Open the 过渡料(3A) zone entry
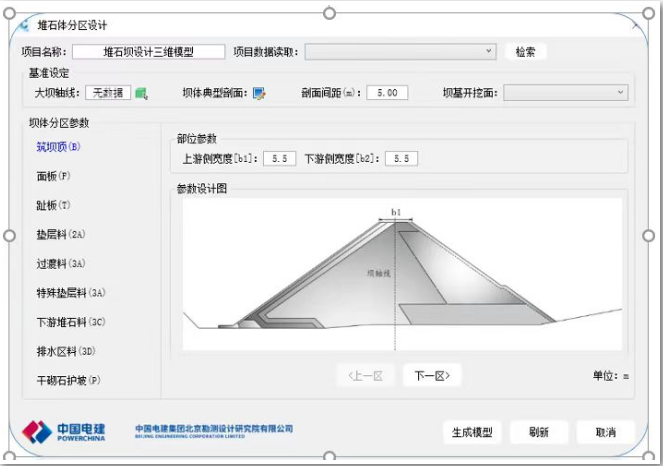This screenshot has height=466, width=663. [60, 264]
